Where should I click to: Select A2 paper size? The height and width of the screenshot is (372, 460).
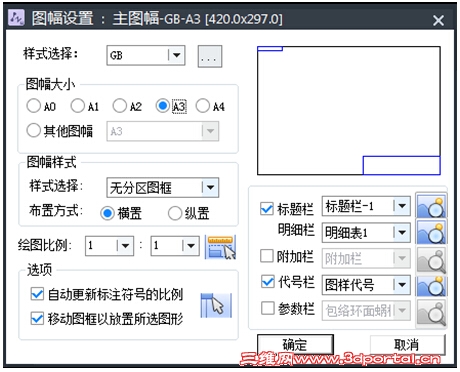pos(120,106)
